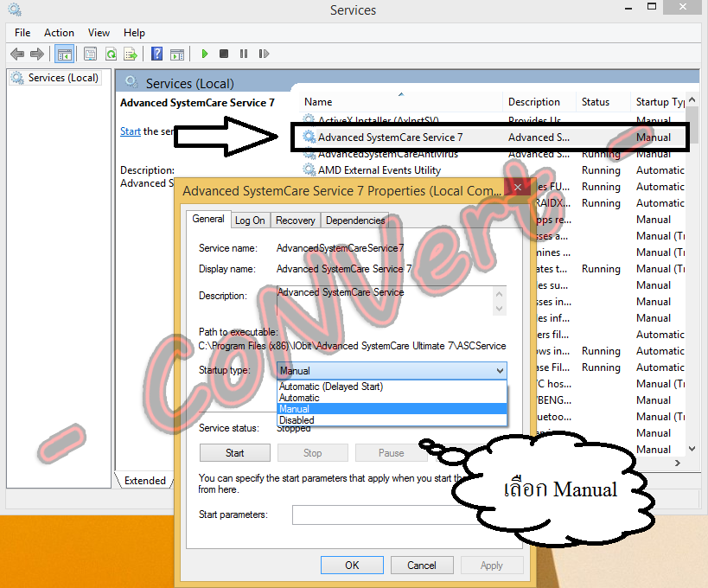Click the services list scroll down arrow
Screen dimensions: 708x588
pos(692,449)
